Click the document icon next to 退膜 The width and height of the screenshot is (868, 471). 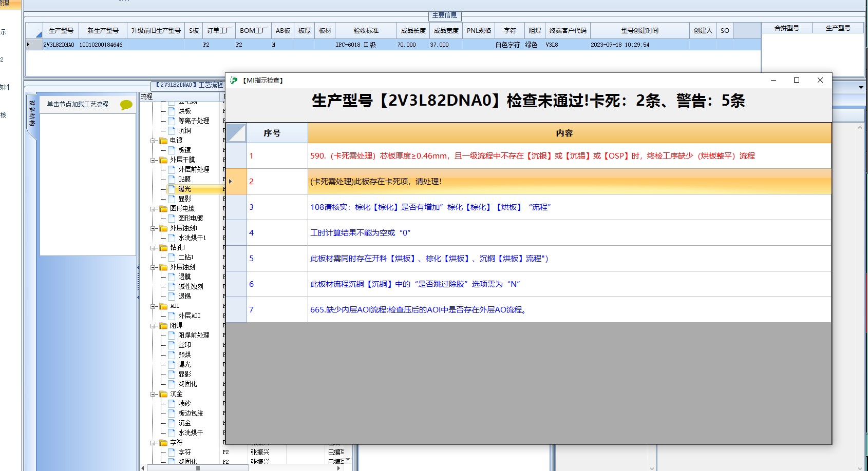[172, 277]
